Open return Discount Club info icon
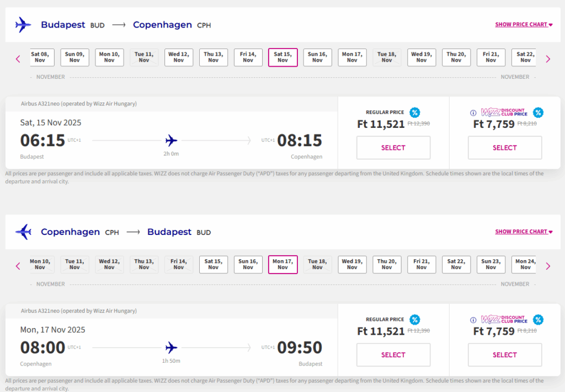This screenshot has height=392, width=565. pos(473,320)
